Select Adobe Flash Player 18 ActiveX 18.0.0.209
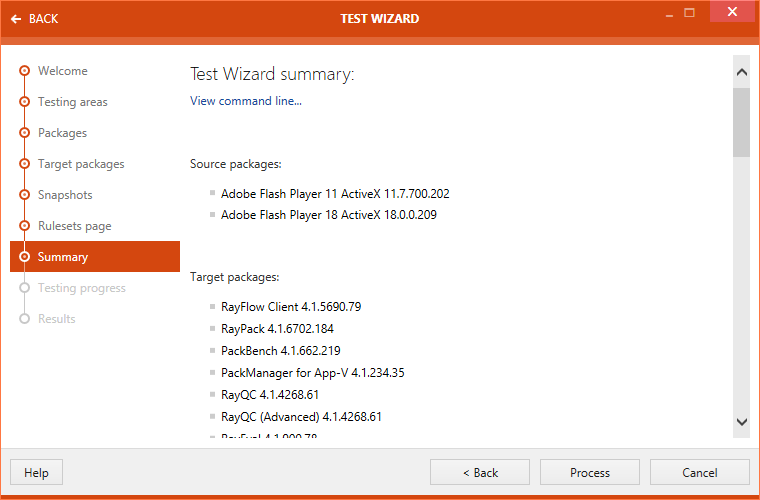This screenshot has width=760, height=500. click(x=329, y=215)
